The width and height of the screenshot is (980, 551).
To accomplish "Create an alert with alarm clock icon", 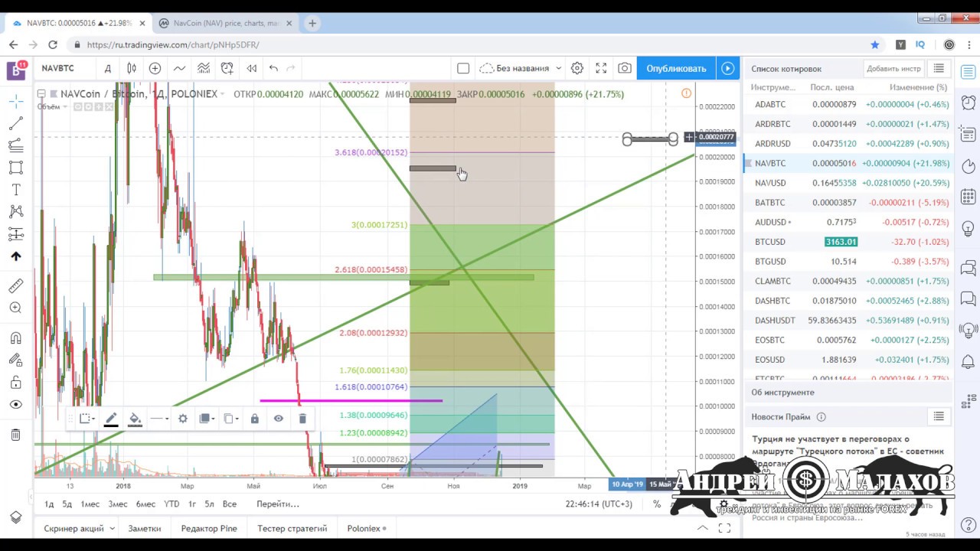I will [227, 68].
